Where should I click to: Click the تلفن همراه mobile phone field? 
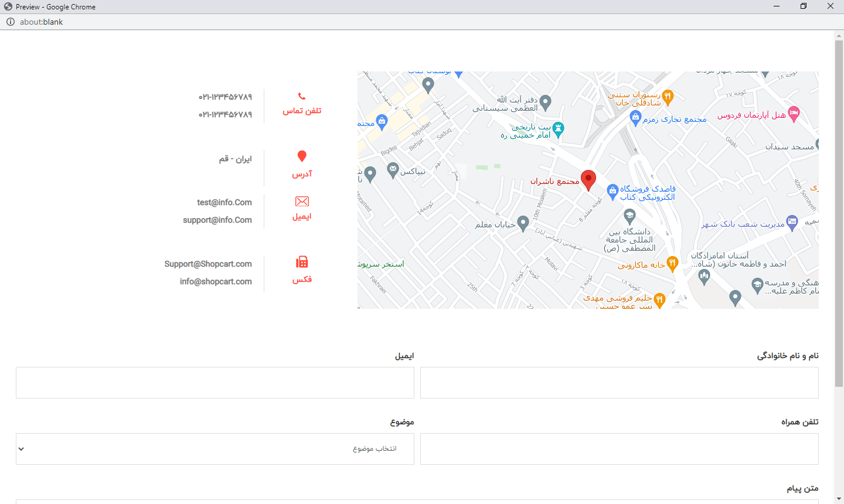[x=619, y=449]
